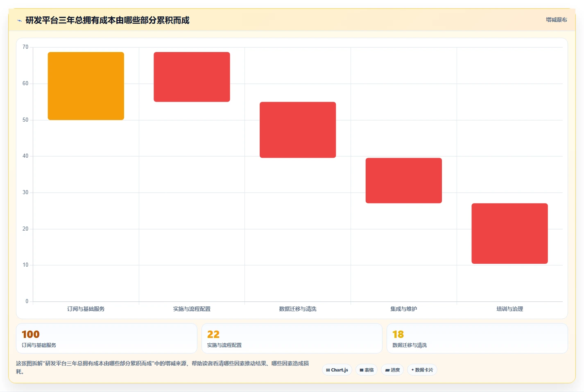Click the y-axis value 10

click(x=25, y=265)
